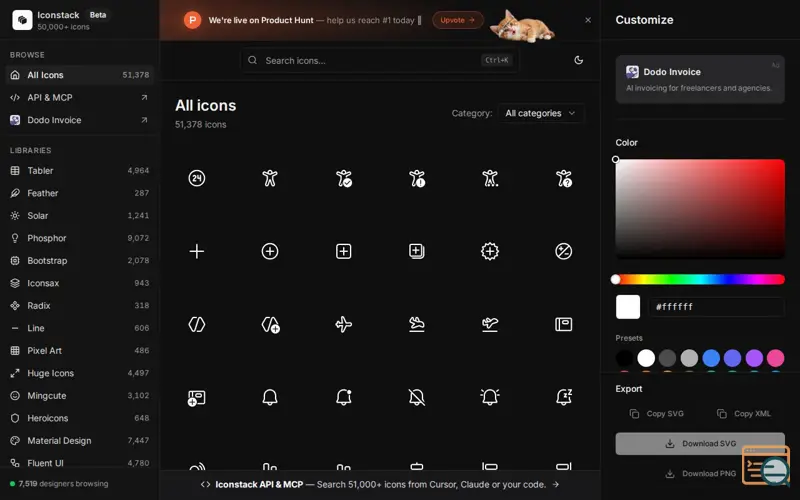Click the Iconstack logo
Screen dimensions: 800x500
click(22, 20)
